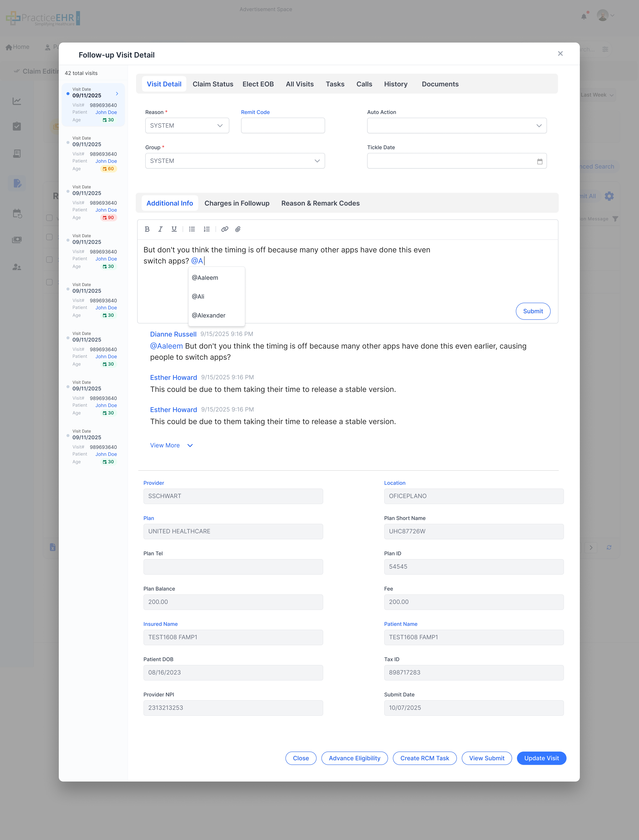
Task: Insert a hyperlink using the link icon
Action: click(x=224, y=229)
